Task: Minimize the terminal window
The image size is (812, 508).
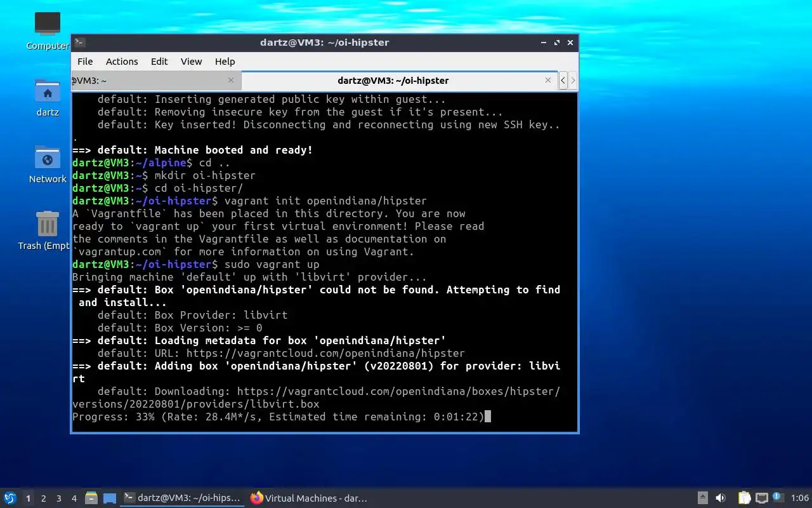Action: (x=544, y=43)
